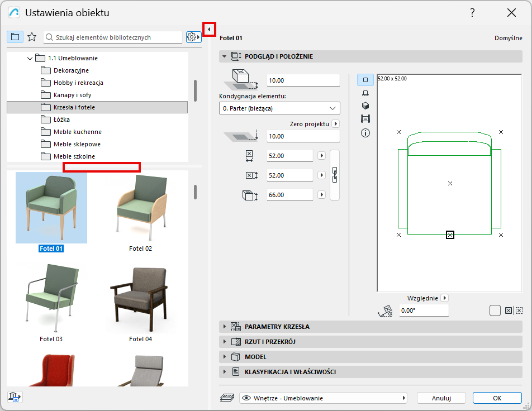Select the center hotspot in preview
The width and height of the screenshot is (532, 411).
[450, 184]
